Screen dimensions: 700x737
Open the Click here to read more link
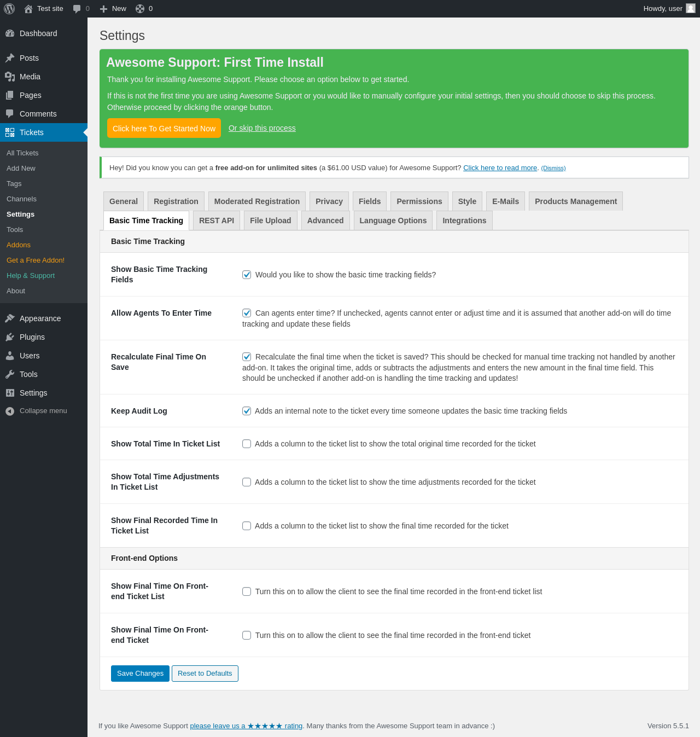(x=500, y=168)
